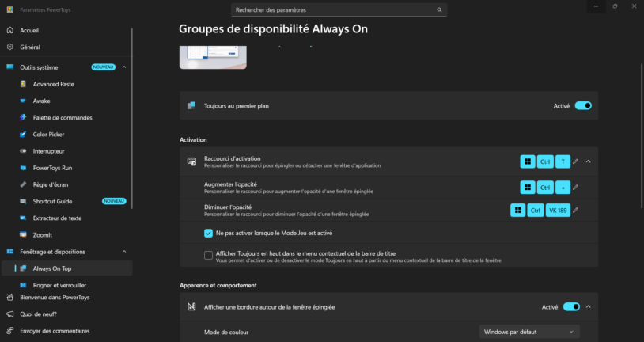
Task: Uncheck Ne pas activer lorsque Mode Jeu
Action: (x=208, y=233)
